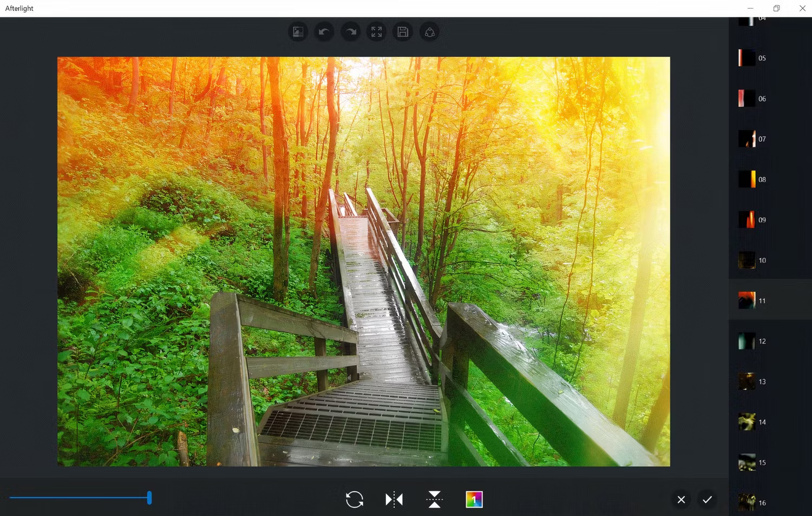Redo the undone edit

pos(350,31)
